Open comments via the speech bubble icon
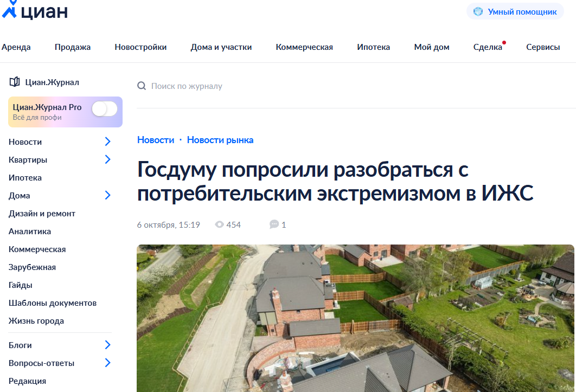This screenshot has height=392, width=576. 273,224
